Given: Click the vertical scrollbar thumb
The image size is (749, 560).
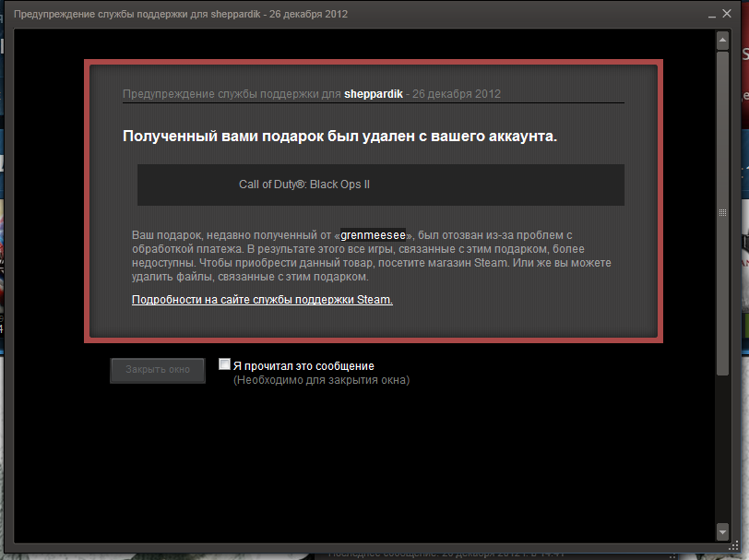Looking at the screenshot, I should tap(722, 213).
